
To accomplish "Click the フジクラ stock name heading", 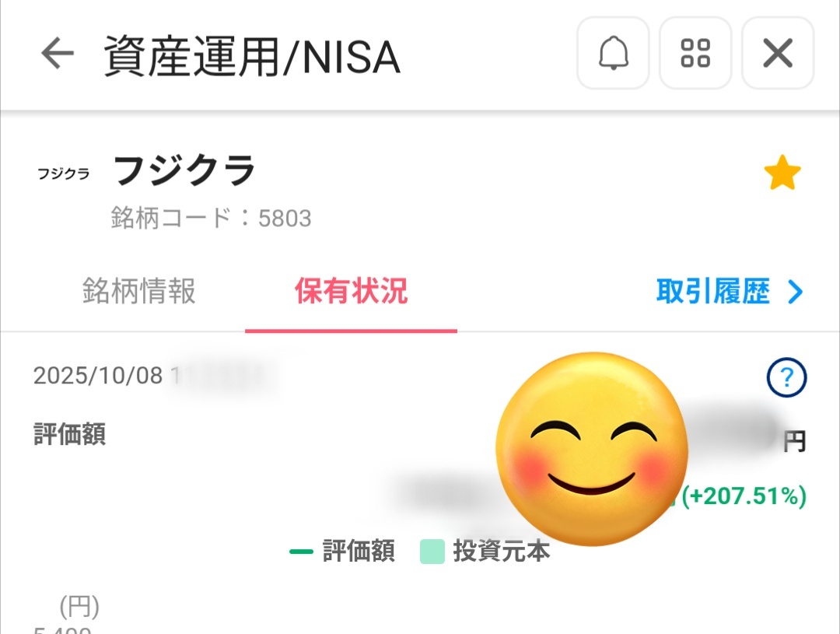I will tap(185, 171).
